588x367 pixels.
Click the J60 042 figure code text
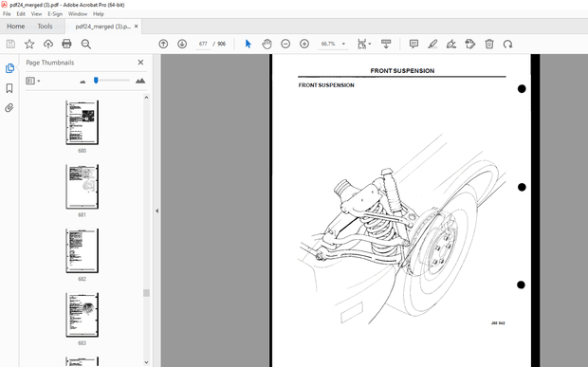(x=498, y=322)
